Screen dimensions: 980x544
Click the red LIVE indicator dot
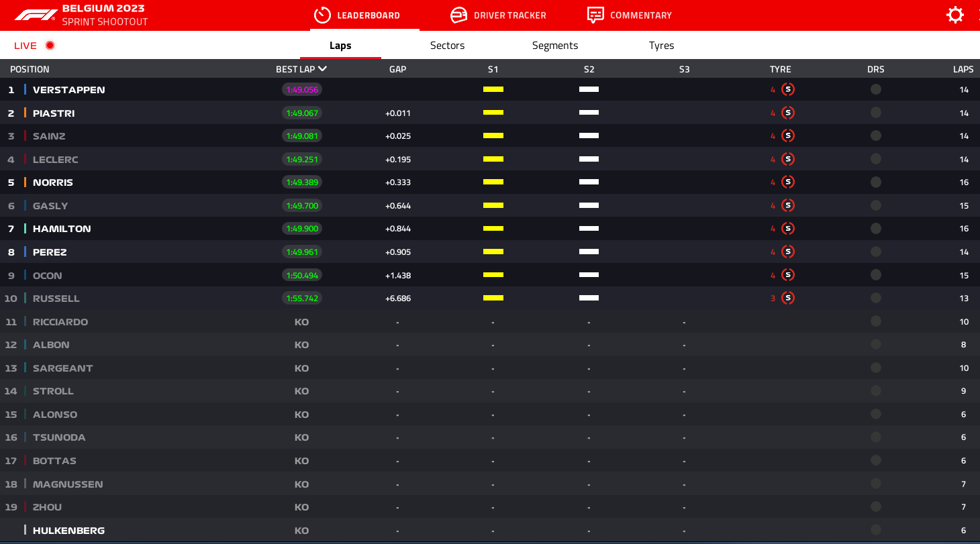pos(50,46)
